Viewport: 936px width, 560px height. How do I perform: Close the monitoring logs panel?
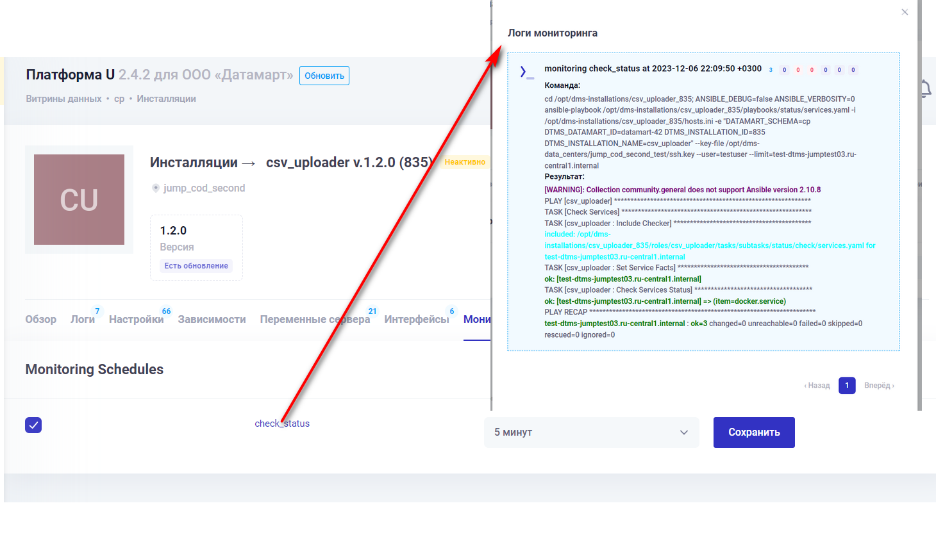coord(905,12)
